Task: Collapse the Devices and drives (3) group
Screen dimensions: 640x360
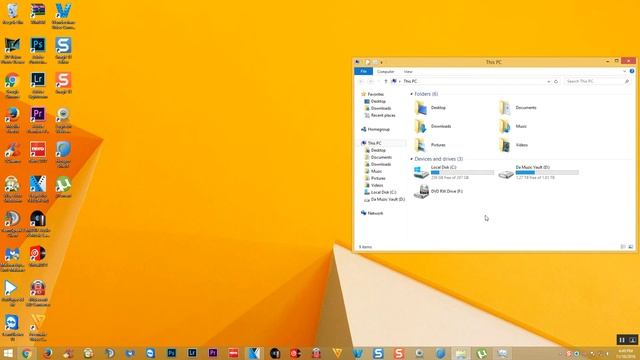Action: (411, 159)
